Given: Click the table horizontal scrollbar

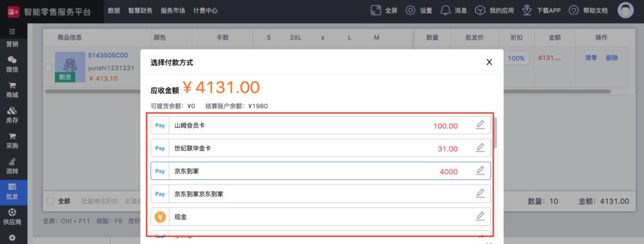Looking at the screenshot, I should pos(327,91).
